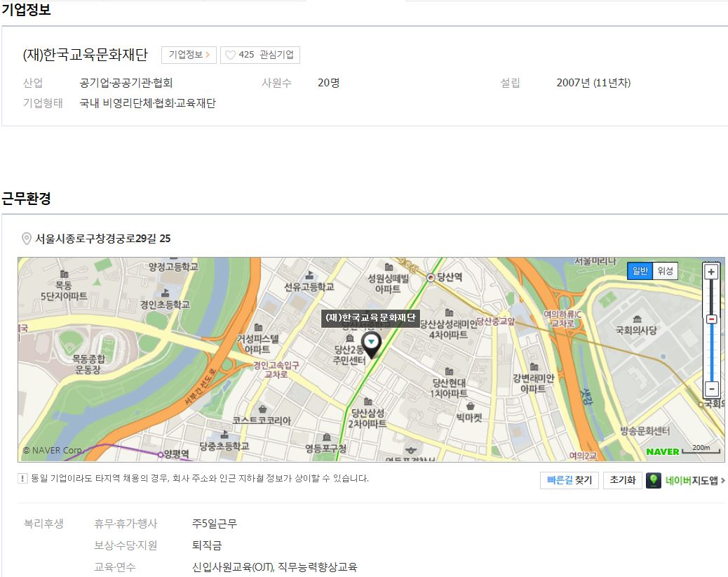This screenshot has width=728, height=577.
Task: Switch map to 일반 view
Action: point(640,271)
